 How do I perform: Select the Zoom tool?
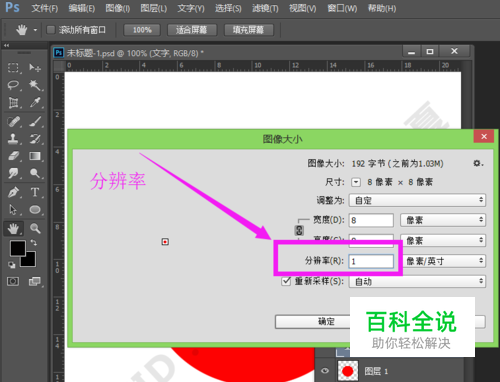point(35,228)
